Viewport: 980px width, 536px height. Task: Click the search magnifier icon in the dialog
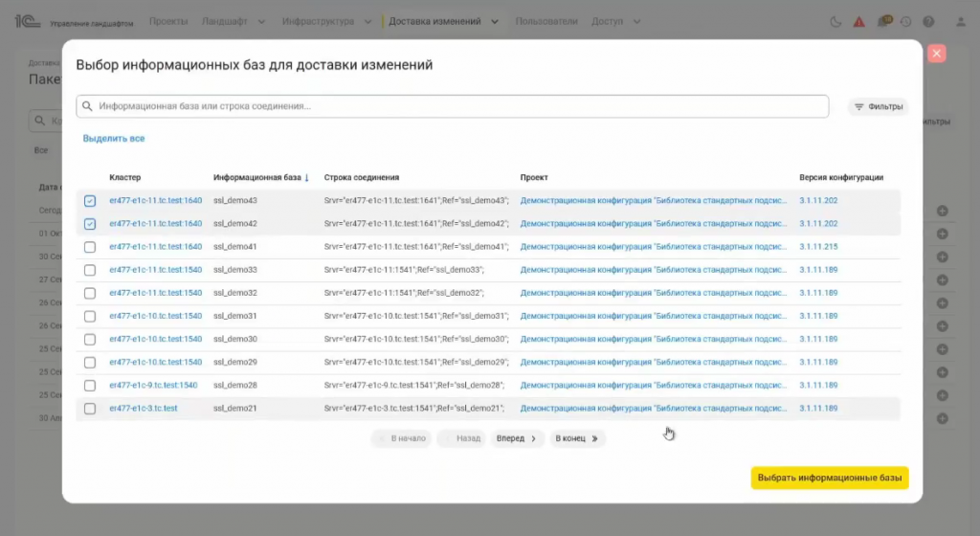pyautogui.click(x=88, y=106)
